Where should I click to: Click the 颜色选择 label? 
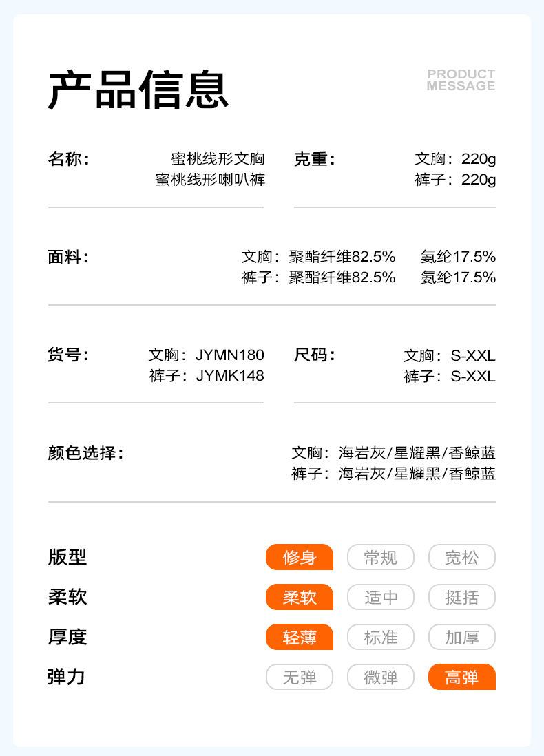(85, 453)
